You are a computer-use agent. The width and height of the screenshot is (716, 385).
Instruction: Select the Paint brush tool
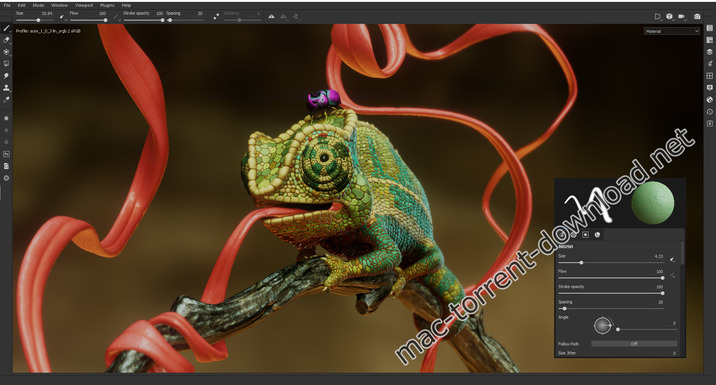(x=6, y=28)
